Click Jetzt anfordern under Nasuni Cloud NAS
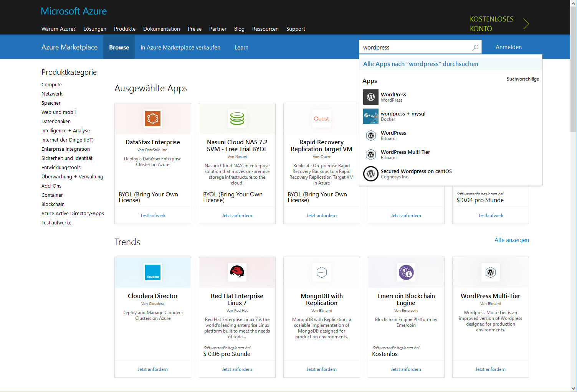This screenshot has height=392, width=577. coord(237,216)
